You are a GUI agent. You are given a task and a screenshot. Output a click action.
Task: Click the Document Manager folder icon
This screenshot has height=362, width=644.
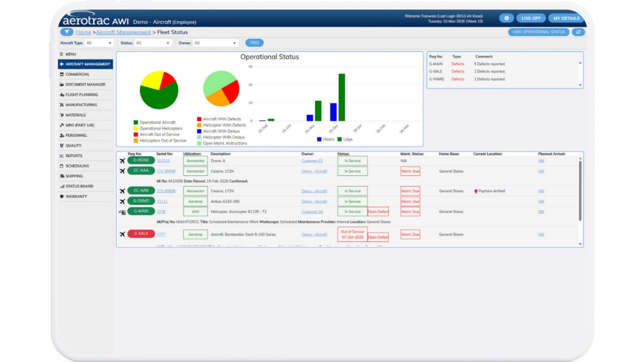click(62, 84)
